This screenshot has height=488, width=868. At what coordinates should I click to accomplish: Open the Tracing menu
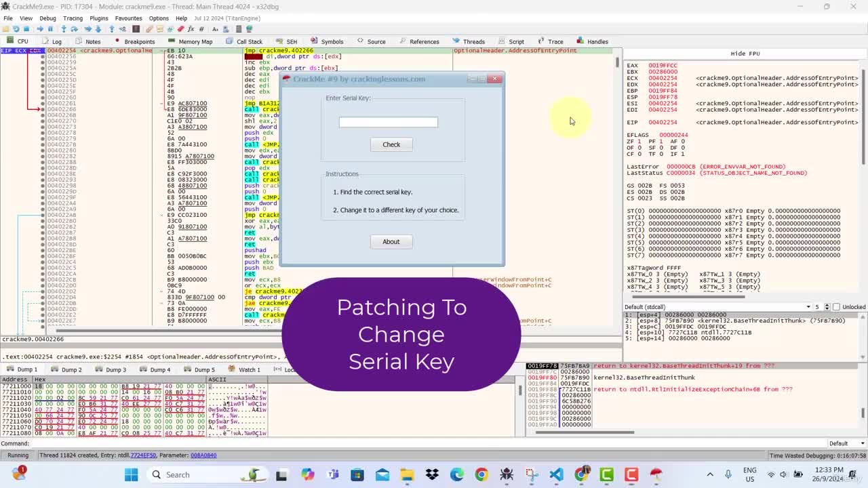click(73, 18)
